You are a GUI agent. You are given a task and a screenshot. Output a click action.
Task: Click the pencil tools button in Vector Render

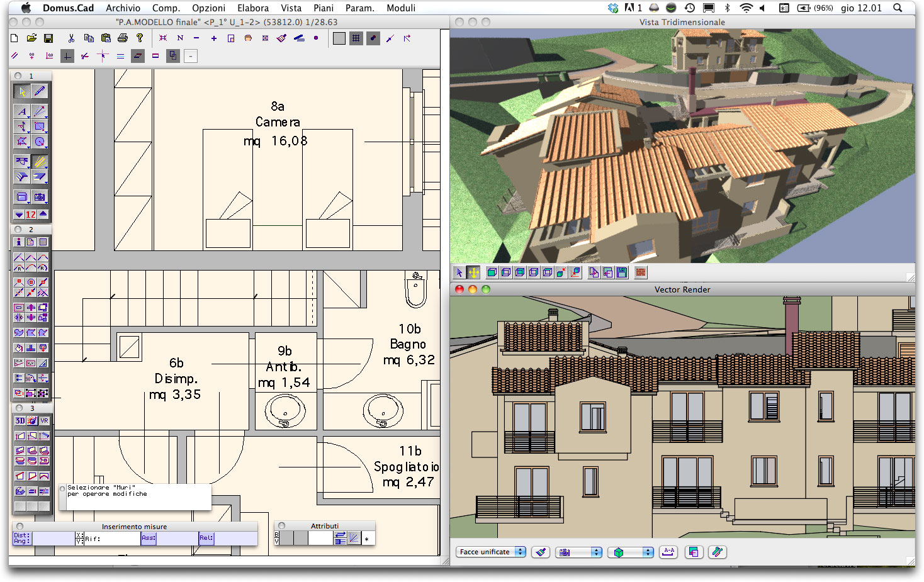[718, 552]
